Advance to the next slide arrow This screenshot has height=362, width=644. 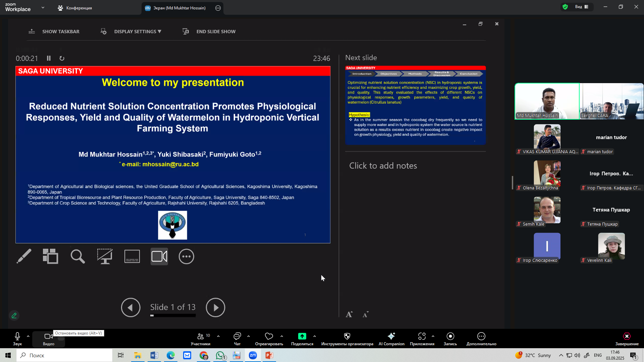215,307
